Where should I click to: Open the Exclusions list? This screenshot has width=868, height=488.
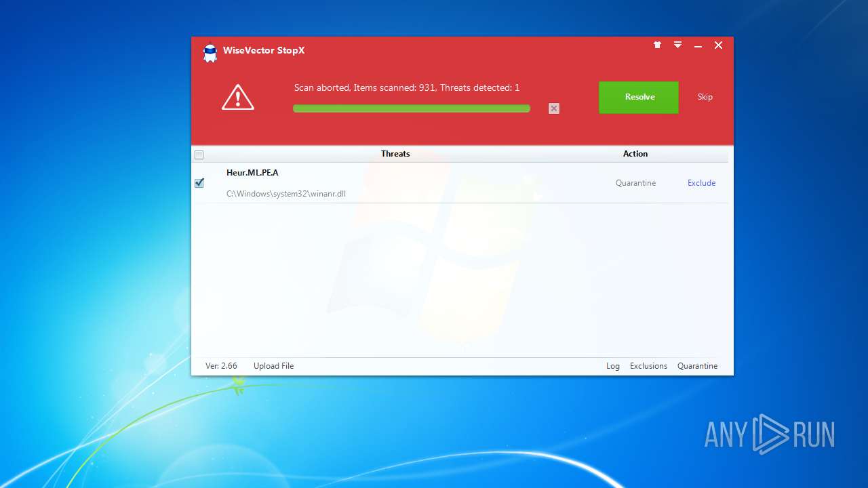[648, 366]
